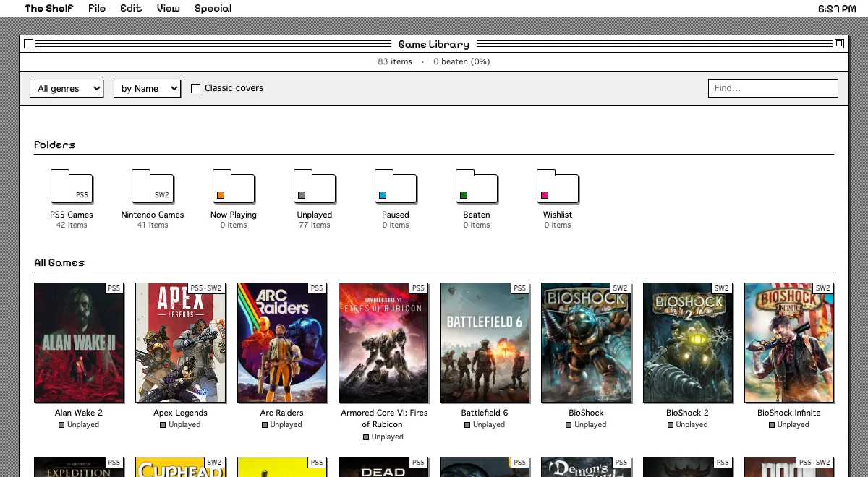Select the Alan Wake 2 cover
The height and width of the screenshot is (477, 868).
[x=79, y=343]
